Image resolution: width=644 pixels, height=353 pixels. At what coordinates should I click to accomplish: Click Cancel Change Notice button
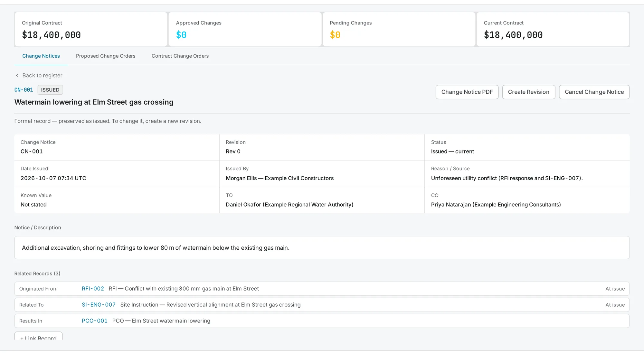594,92
